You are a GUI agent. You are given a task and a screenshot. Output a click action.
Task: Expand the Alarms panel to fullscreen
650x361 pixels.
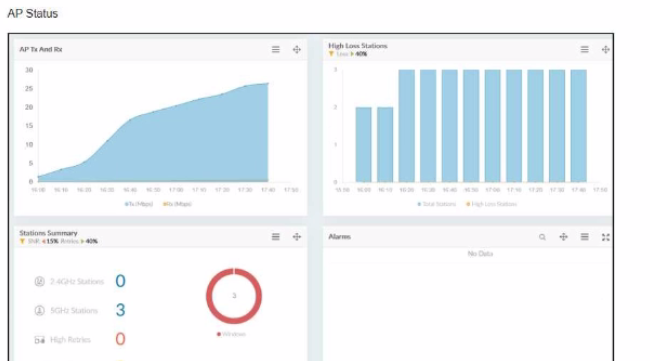click(606, 237)
